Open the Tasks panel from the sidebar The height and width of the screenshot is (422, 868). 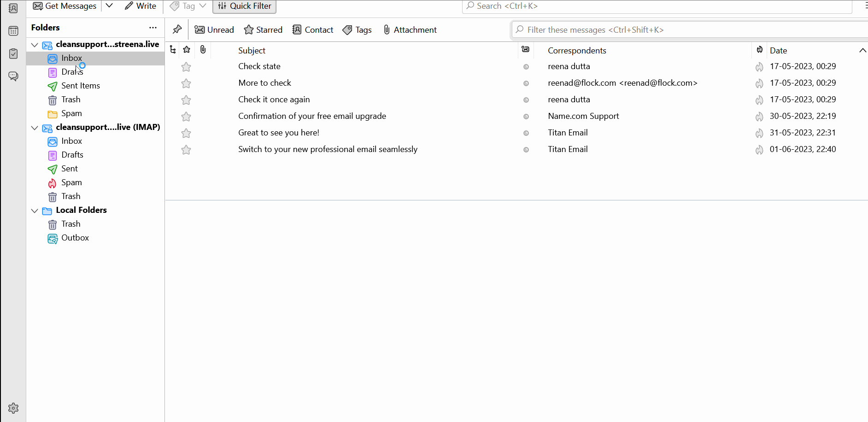pyautogui.click(x=13, y=53)
